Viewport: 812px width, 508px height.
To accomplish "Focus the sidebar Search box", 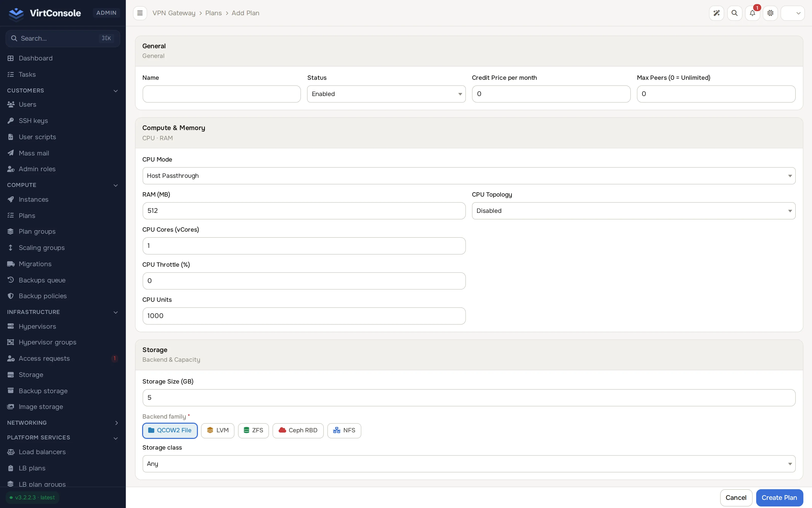I will [x=63, y=38].
